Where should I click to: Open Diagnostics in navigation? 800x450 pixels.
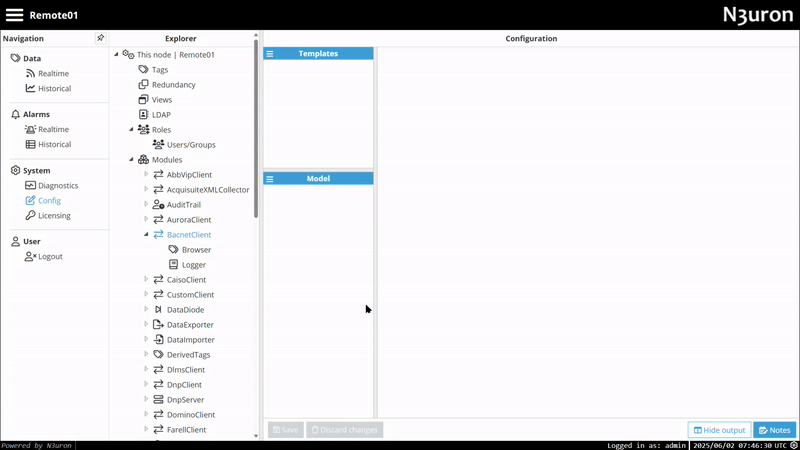tap(58, 185)
